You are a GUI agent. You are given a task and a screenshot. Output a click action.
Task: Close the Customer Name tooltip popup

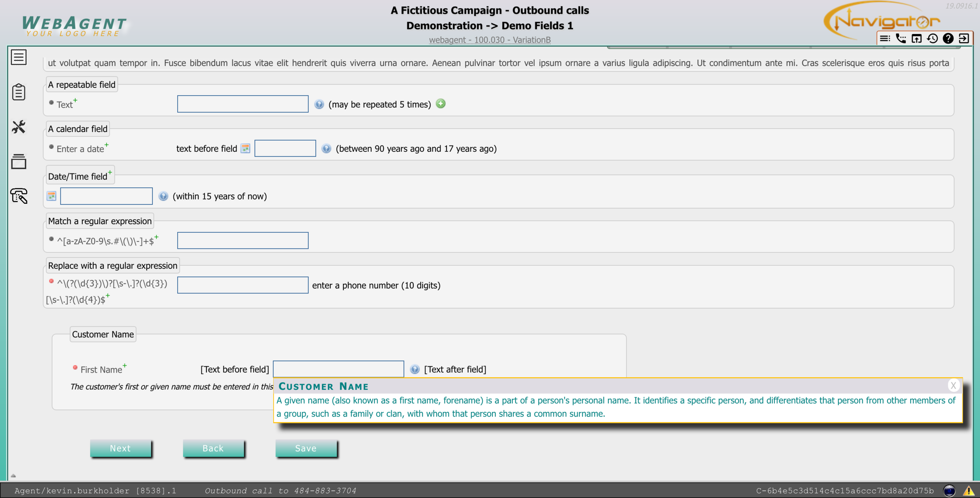pyautogui.click(x=954, y=386)
